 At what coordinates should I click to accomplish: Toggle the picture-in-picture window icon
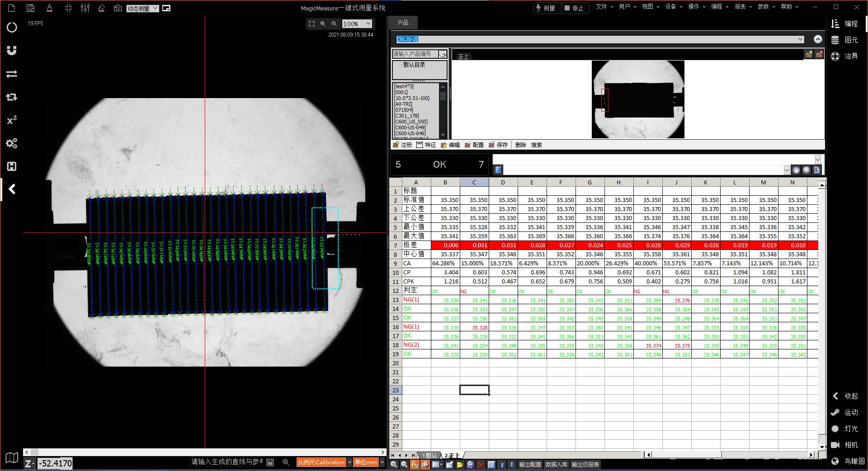[166, 8]
